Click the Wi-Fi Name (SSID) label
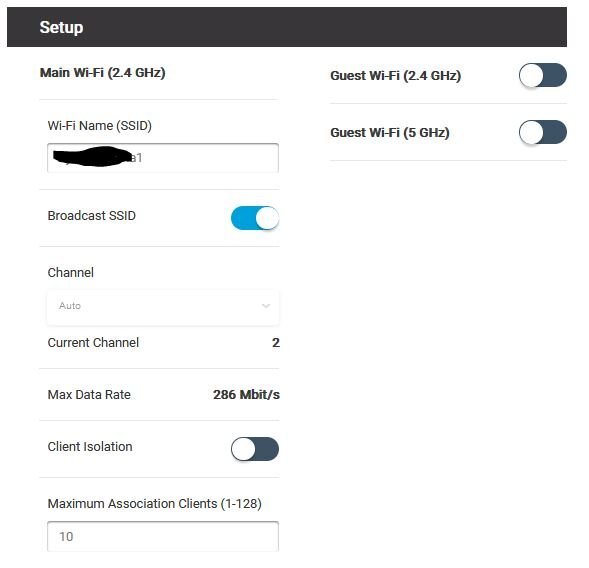 point(100,125)
